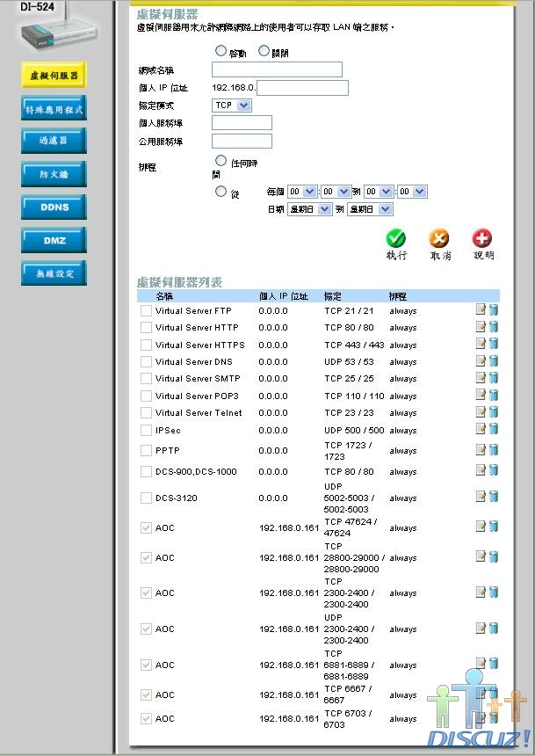Image resolution: width=535 pixels, height=756 pixels.
Task: Click the 個人 IP 位址 input field
Action: point(303,88)
